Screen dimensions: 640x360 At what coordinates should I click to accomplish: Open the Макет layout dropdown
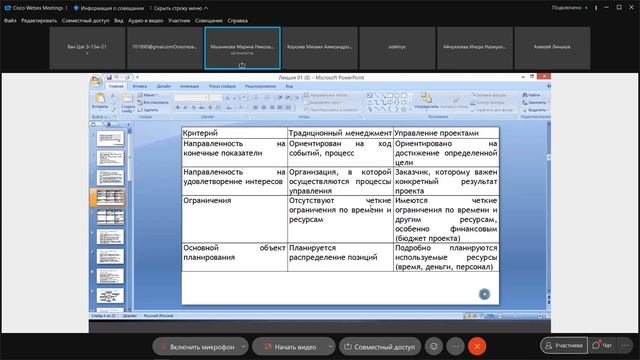tap(148, 95)
